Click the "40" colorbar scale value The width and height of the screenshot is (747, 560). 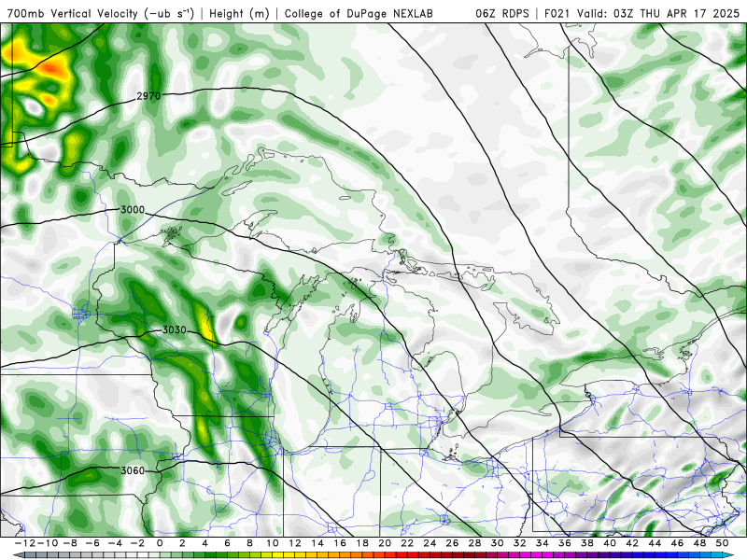[610, 543]
